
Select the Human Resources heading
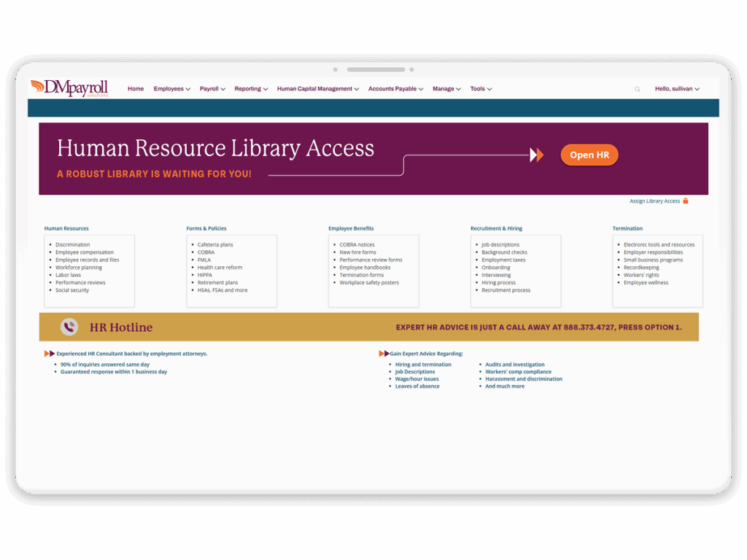[x=66, y=228]
